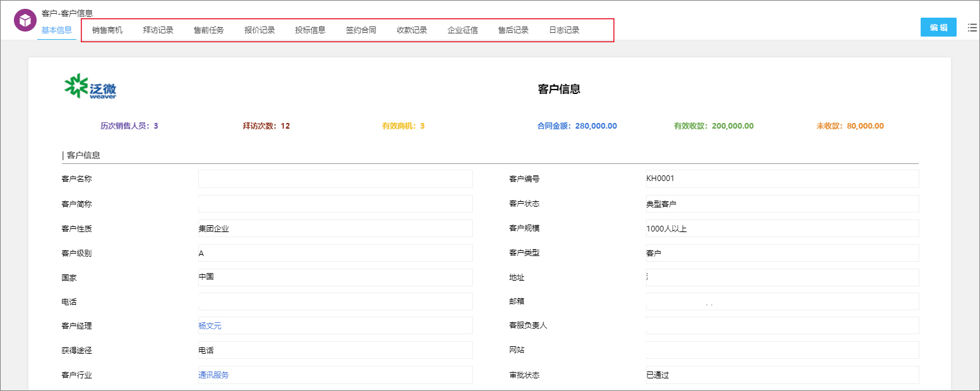Open the 投标信息 tab
Image resolution: width=980 pixels, height=391 pixels.
[x=310, y=30]
